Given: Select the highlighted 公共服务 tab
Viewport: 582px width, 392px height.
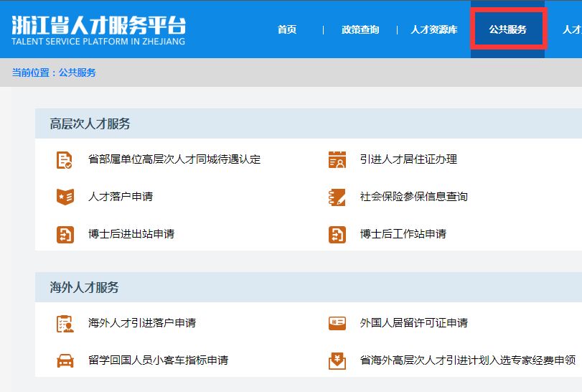Looking at the screenshot, I should click(508, 29).
